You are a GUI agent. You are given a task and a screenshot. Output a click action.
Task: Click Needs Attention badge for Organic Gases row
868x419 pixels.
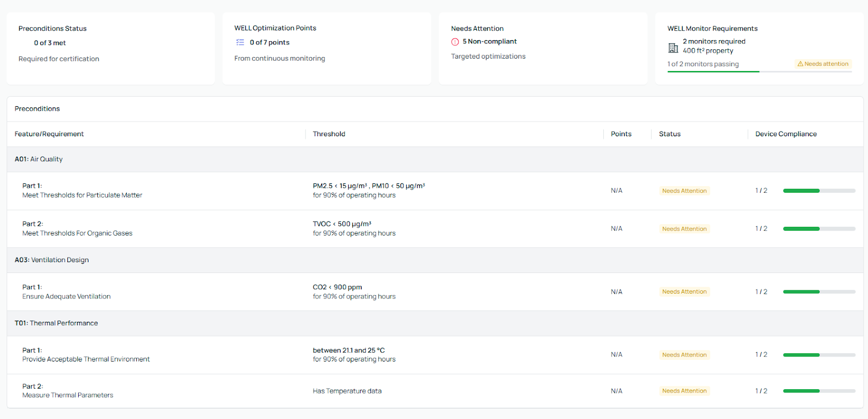click(x=684, y=229)
